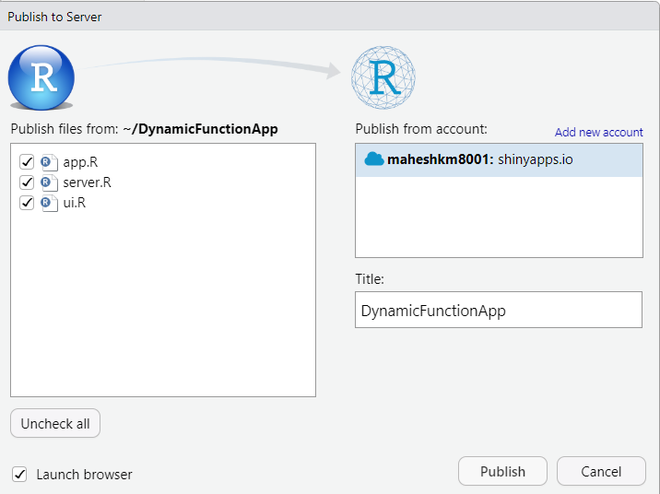Screen dimensions: 660x494
Task: Select the server.R file name
Action: pos(87,182)
